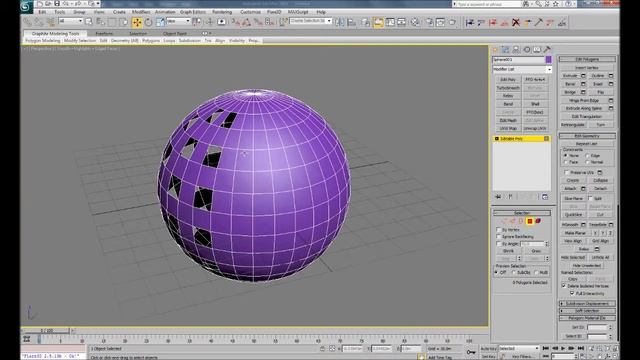Screen dimensions: 640x360
Task: Open the key filter Selected dropdown
Action: (519, 349)
